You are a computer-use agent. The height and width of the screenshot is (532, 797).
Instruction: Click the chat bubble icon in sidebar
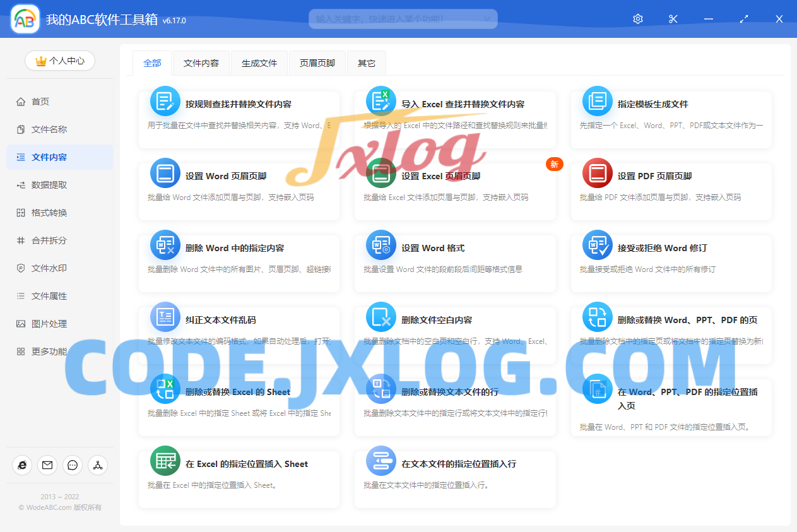73,465
